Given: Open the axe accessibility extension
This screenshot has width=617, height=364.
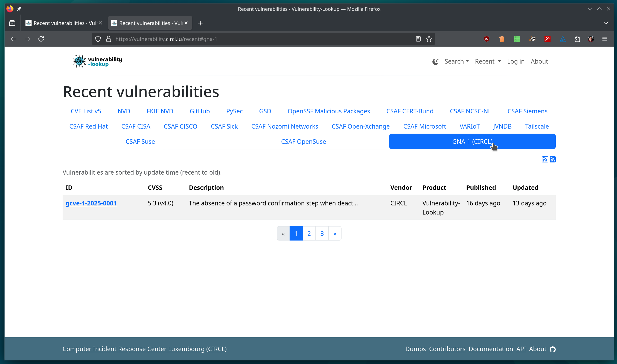Looking at the screenshot, I should (563, 39).
